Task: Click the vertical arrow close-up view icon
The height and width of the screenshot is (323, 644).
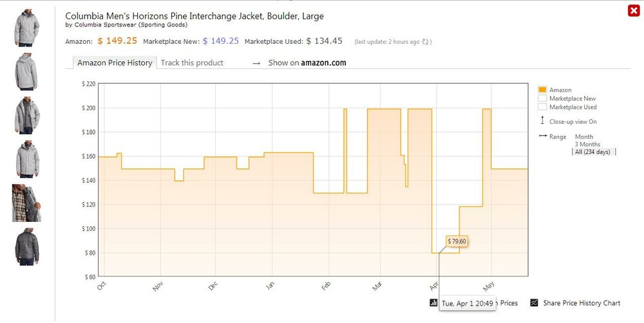Action: [x=542, y=121]
